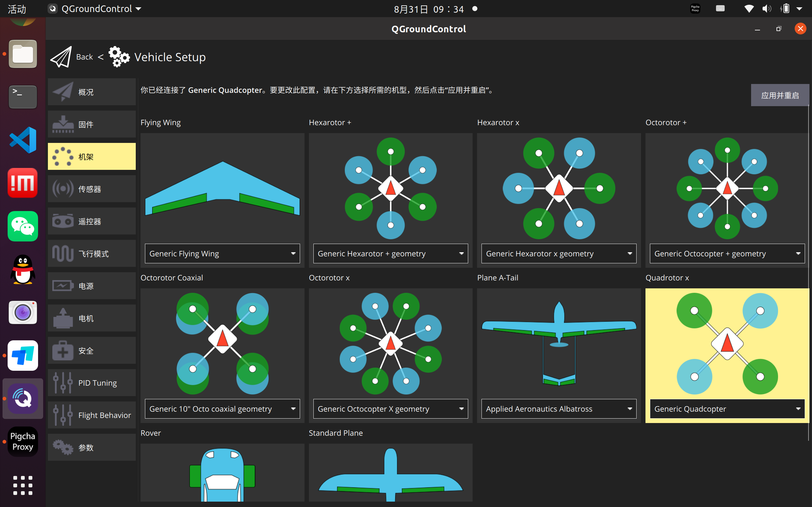Expand the Generic Flying Wing dropdown
Viewport: 812px width, 507px height.
(x=222, y=253)
